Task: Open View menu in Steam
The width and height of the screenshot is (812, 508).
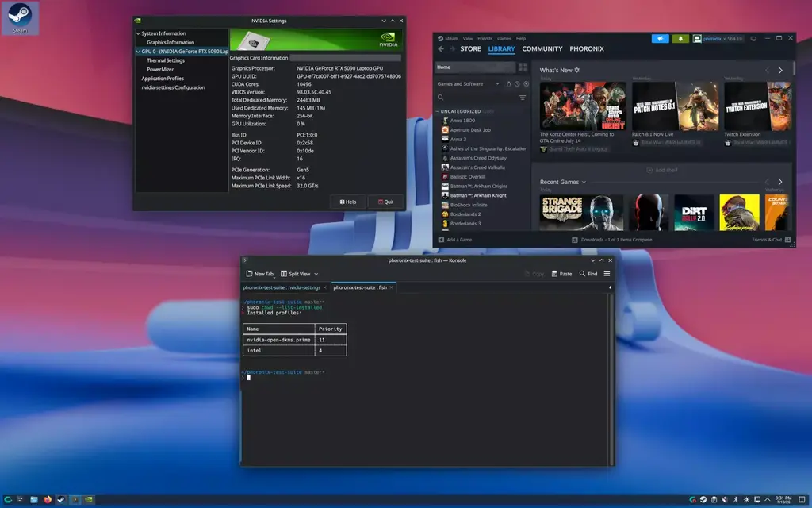Action: [468, 38]
